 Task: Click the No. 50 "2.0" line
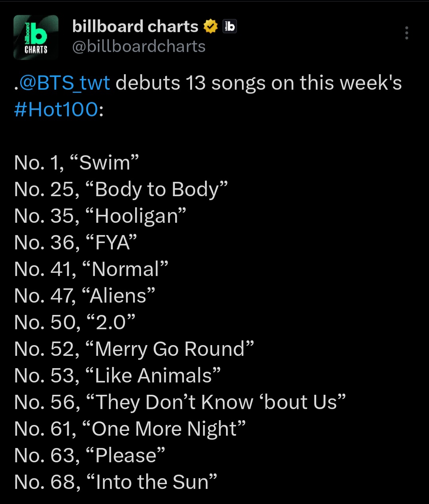coord(75,322)
